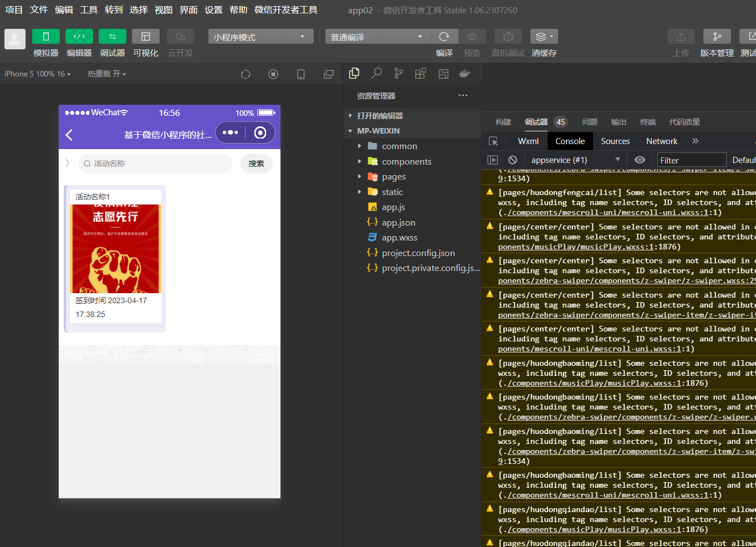Switch to the 问题 tab
Image resolution: width=756 pixels, height=547 pixels.
[590, 122]
